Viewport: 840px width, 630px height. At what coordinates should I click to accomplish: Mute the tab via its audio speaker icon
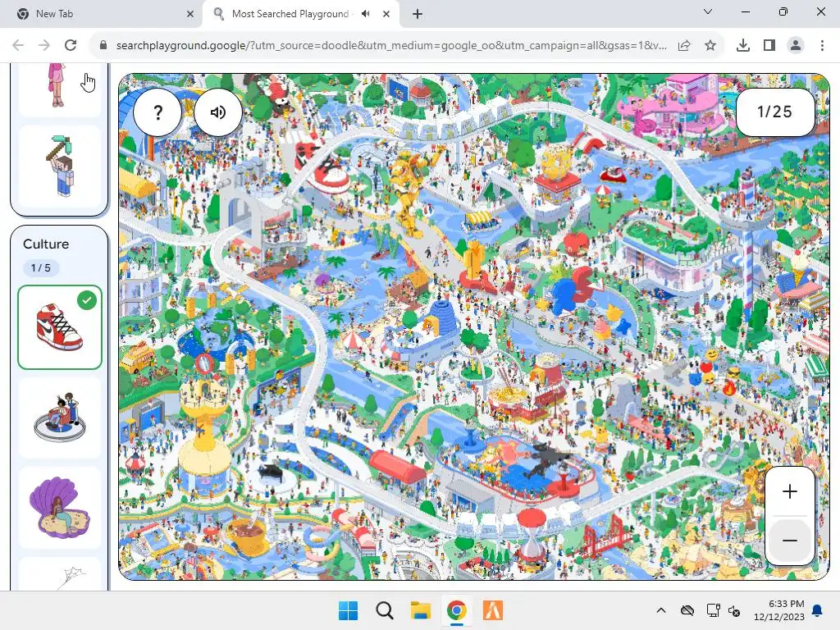pos(366,14)
